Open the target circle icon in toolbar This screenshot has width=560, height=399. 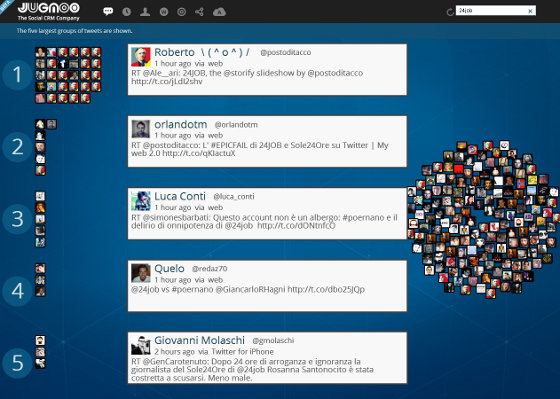pyautogui.click(x=181, y=12)
